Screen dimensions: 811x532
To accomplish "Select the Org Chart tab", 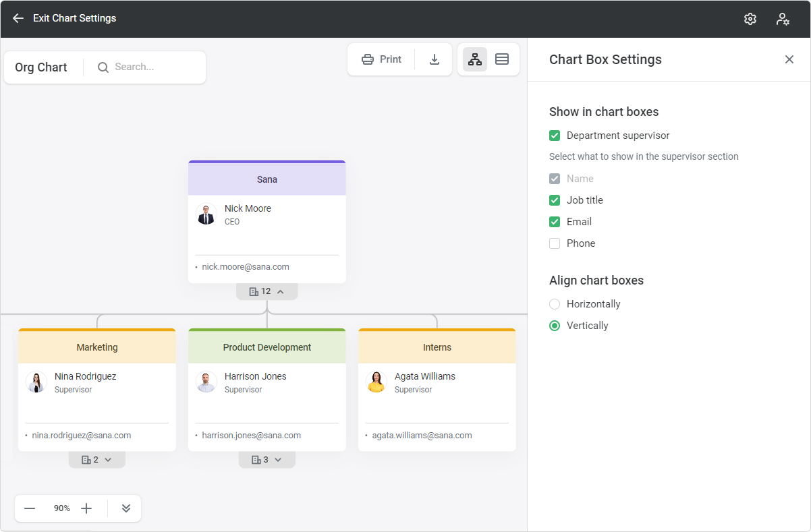I will point(41,67).
